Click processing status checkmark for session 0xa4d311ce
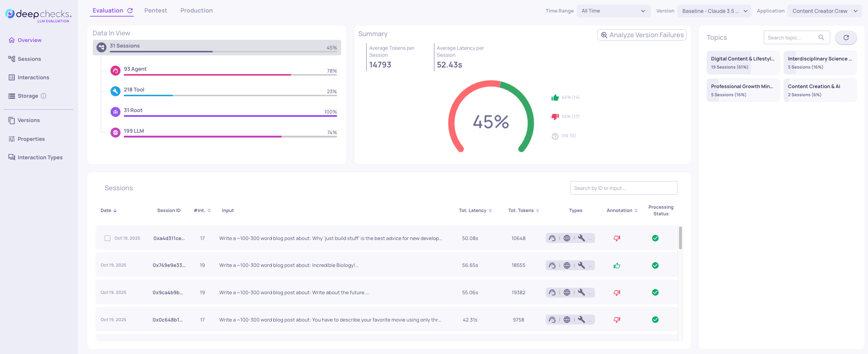Screen dimensions: 868x354 (655, 238)
